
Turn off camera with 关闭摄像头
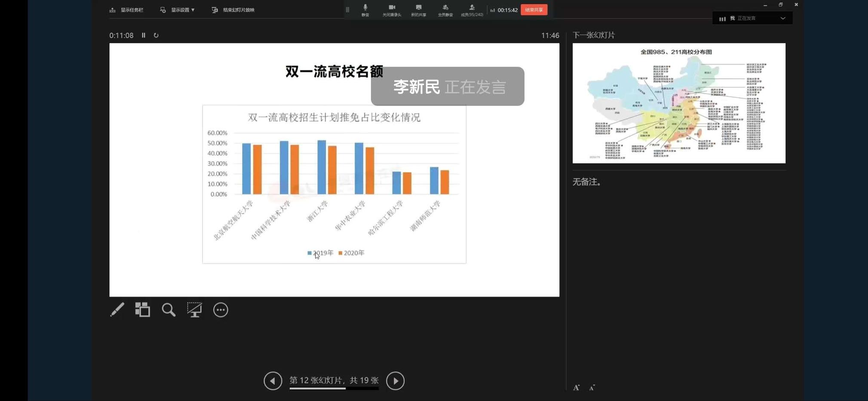[392, 10]
